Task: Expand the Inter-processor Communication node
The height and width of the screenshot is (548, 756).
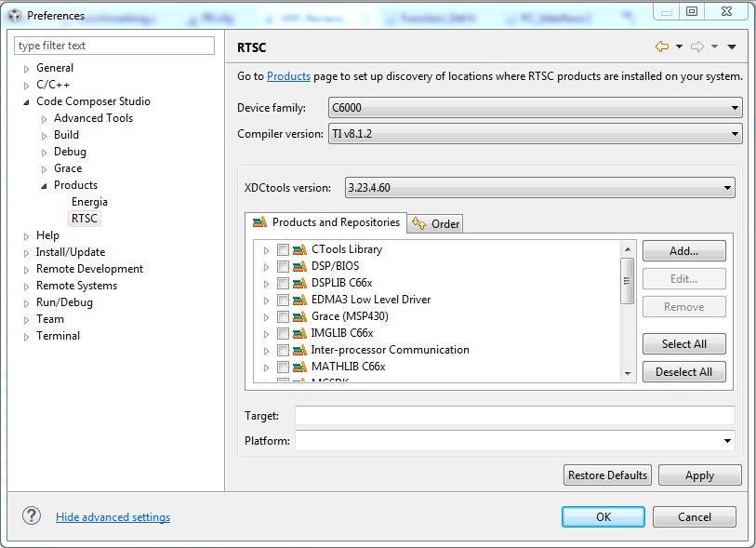Action: pyautogui.click(x=266, y=351)
